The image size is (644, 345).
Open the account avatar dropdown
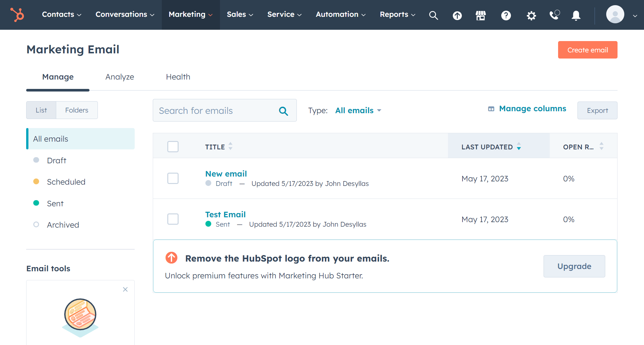615,15
